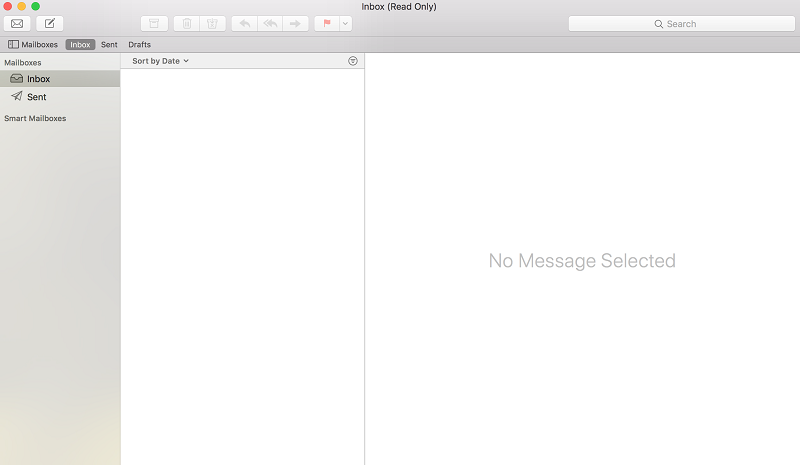Image resolution: width=800 pixels, height=465 pixels.
Task: Click the Delete trash icon
Action: (x=187, y=23)
